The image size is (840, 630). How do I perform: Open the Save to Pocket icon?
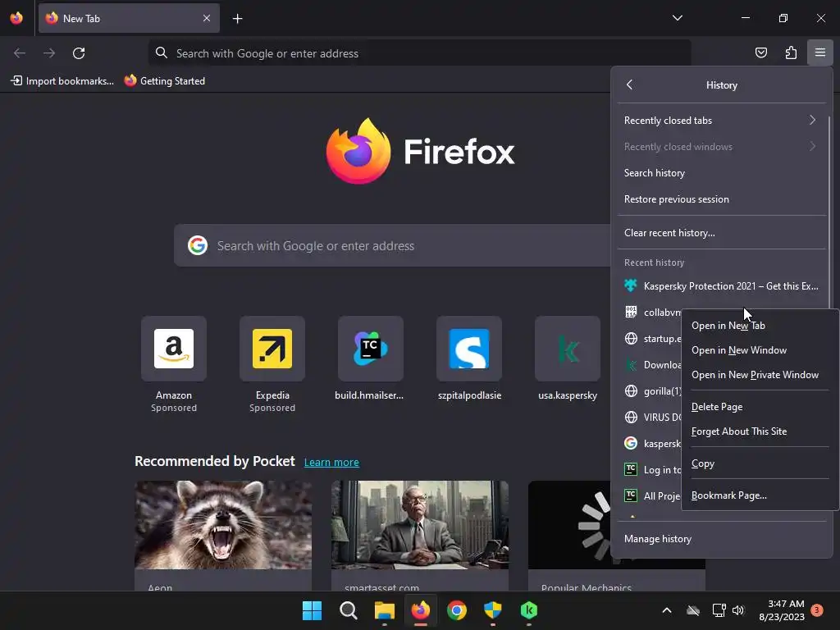[760, 52]
